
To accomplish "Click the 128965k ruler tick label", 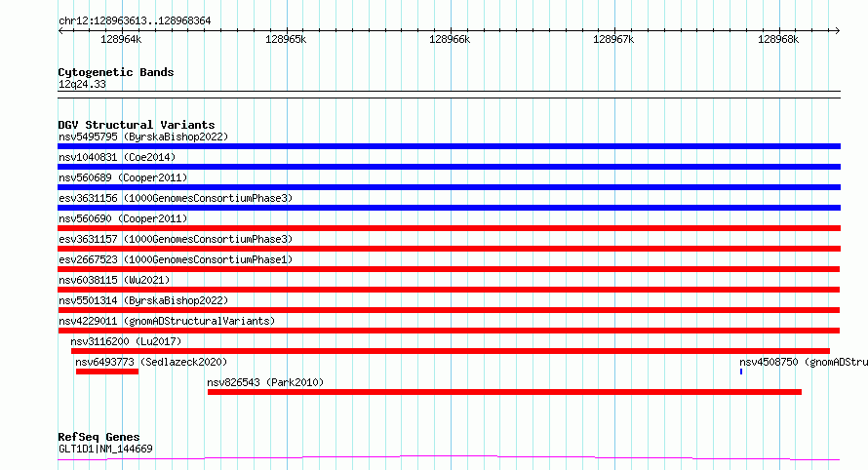I will (x=286, y=39).
